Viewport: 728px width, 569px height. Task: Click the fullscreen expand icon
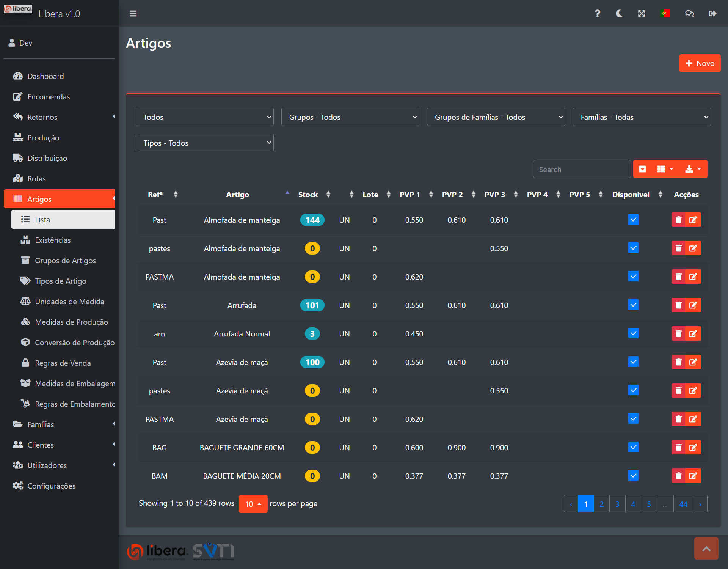pos(642,14)
